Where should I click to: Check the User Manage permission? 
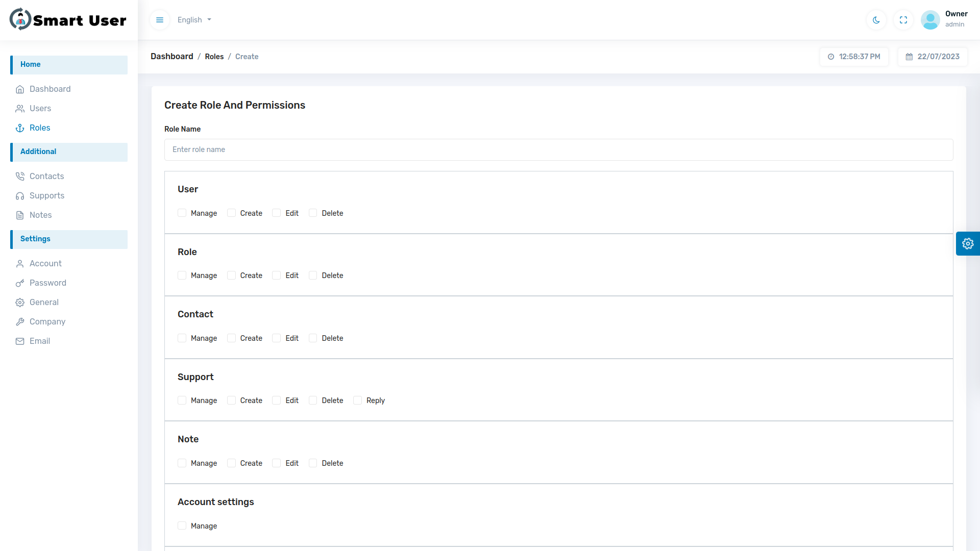[x=182, y=213]
